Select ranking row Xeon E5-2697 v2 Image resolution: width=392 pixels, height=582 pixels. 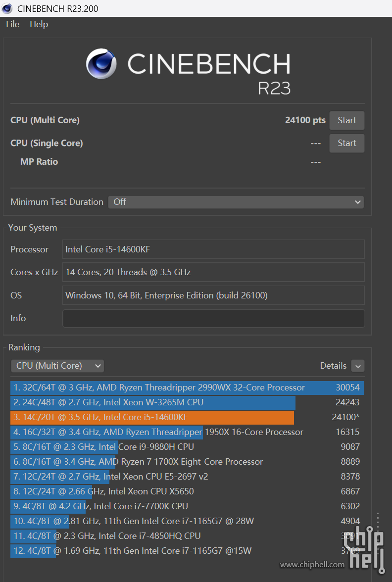click(187, 477)
